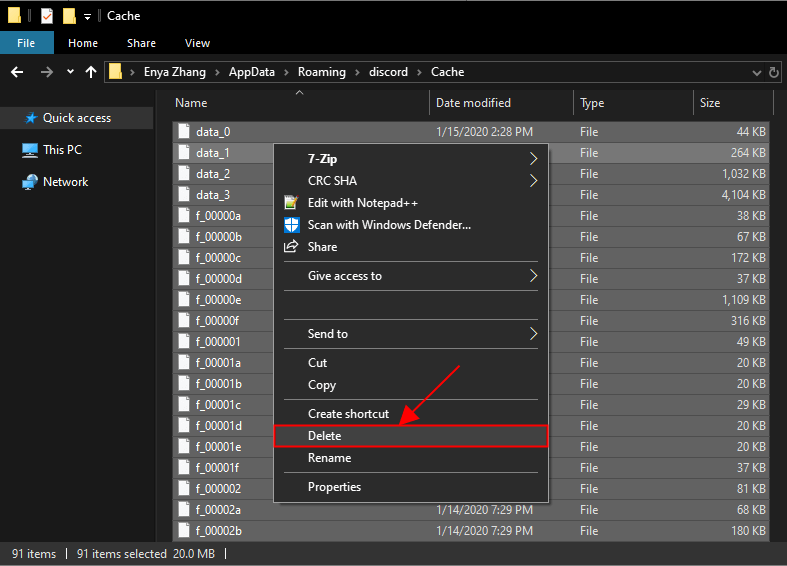Click the Properties quick access toolbar icon

pos(47,16)
